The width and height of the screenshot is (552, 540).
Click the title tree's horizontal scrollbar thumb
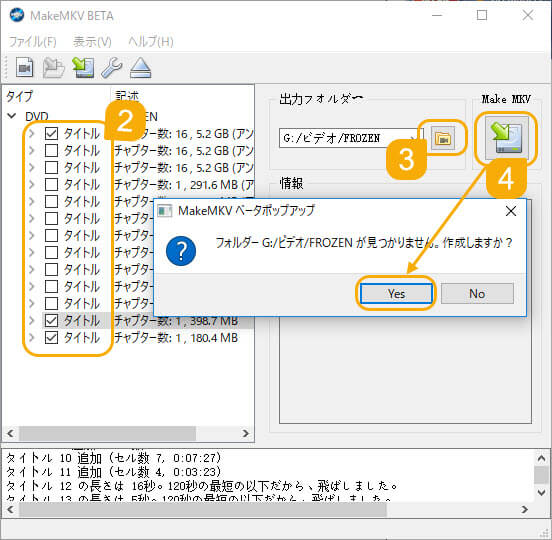(107, 433)
